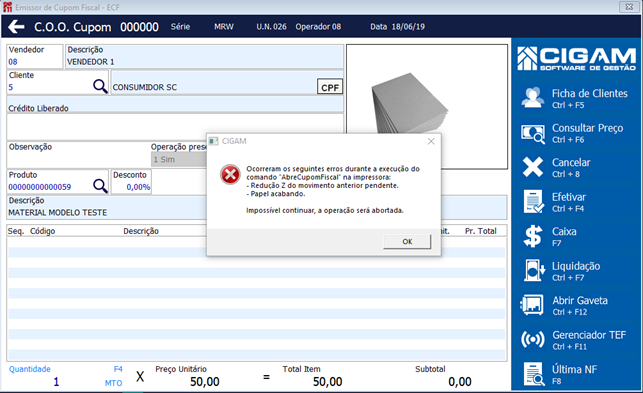Select Consultar Preço label
This screenshot has height=393, width=643.
tap(587, 128)
